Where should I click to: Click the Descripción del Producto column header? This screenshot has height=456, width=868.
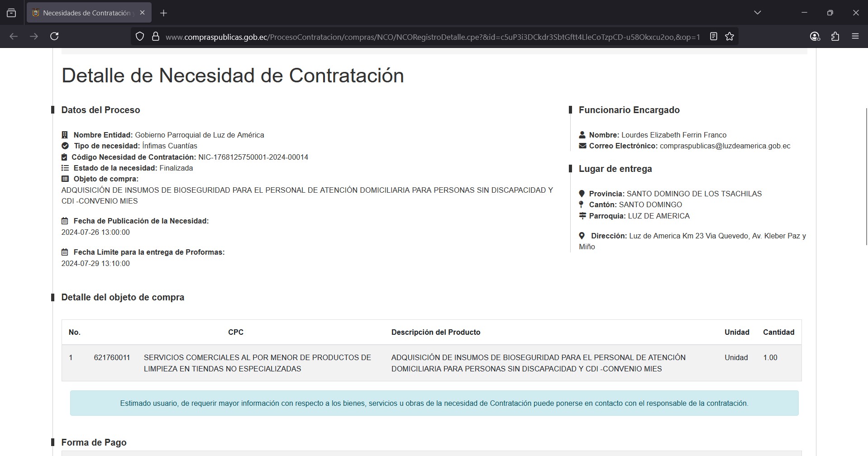tap(436, 332)
